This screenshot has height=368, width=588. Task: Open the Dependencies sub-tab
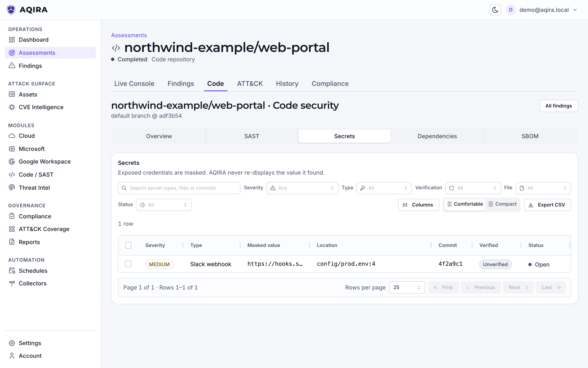pyautogui.click(x=437, y=136)
